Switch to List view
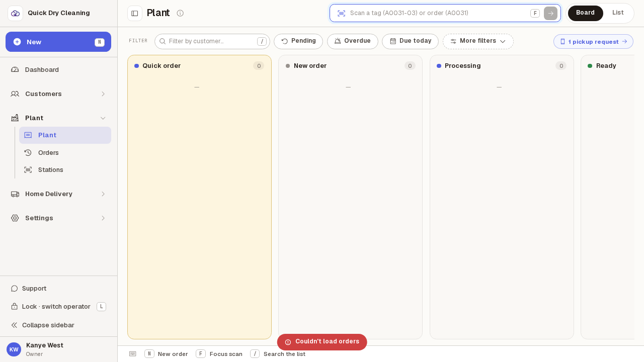 pyautogui.click(x=618, y=13)
